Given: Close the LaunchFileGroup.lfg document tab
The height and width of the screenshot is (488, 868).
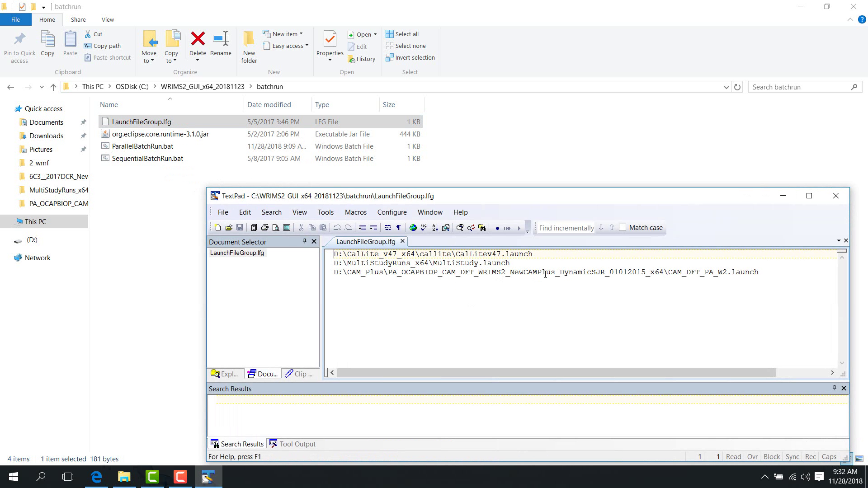Looking at the screenshot, I should pos(402,241).
